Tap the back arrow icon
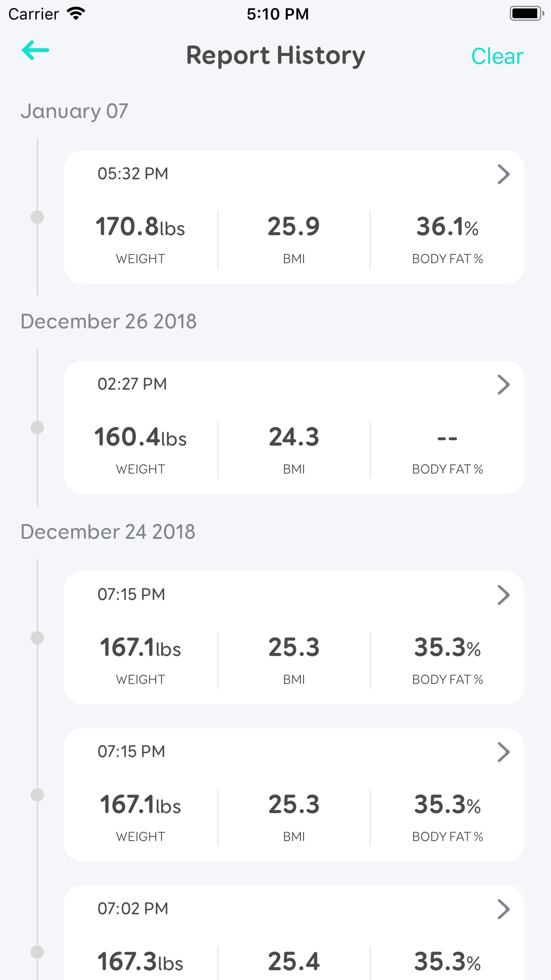This screenshot has height=980, width=551. pos(35,51)
